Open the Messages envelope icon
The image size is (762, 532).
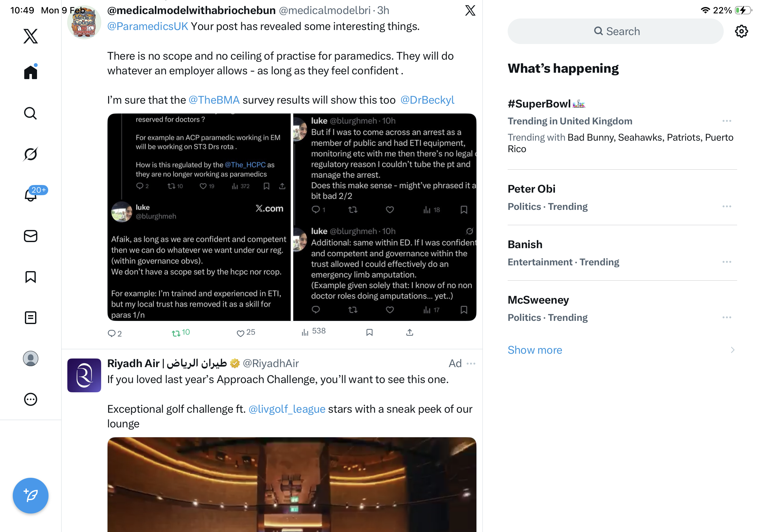click(x=31, y=236)
